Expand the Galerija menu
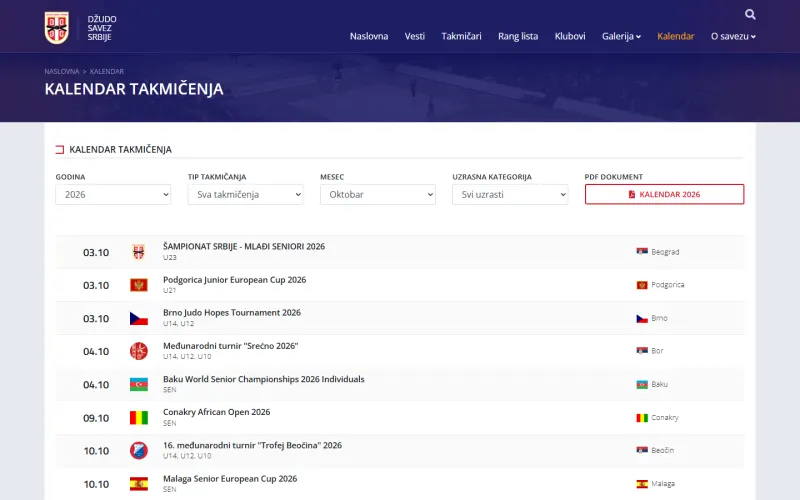The height and width of the screenshot is (500, 800). 621,36
